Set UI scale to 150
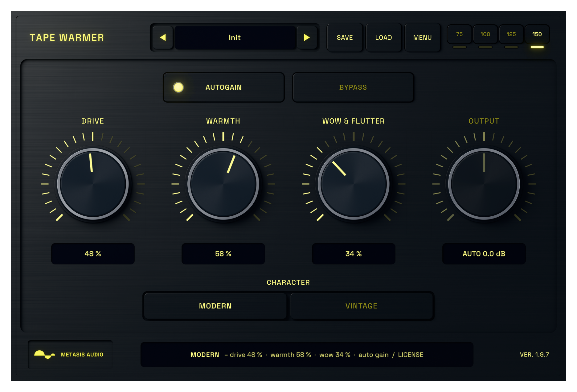The width and height of the screenshot is (577, 392). (537, 35)
